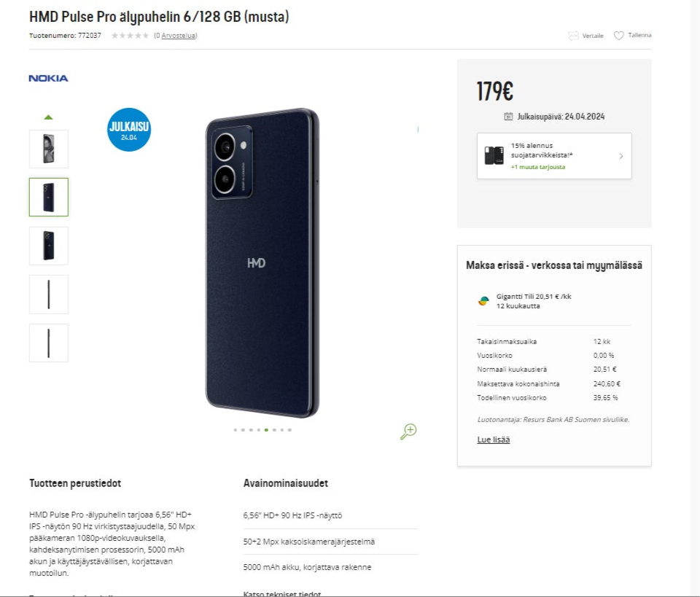Select the third phone back thumbnail
The height and width of the screenshot is (597, 700).
pos(49,246)
